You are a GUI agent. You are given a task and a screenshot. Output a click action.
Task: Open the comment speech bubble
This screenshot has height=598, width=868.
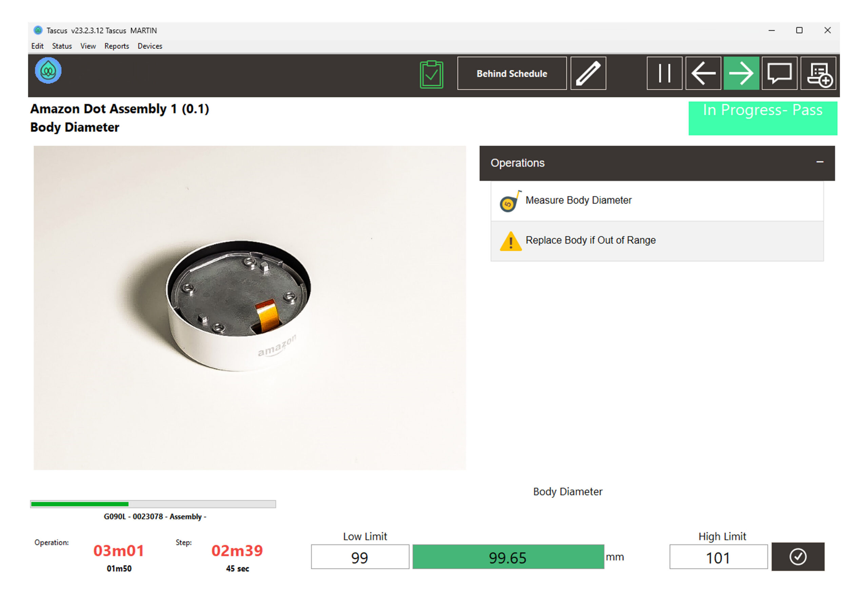click(x=779, y=74)
